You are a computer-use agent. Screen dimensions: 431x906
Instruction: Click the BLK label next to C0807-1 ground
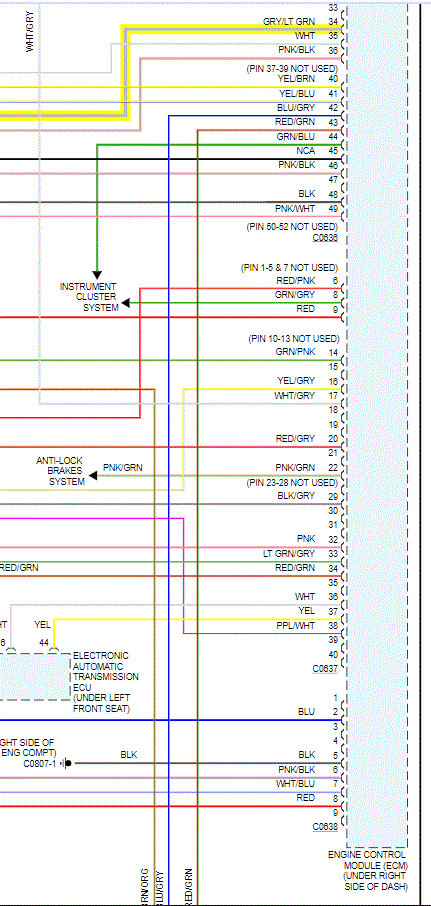tap(129, 755)
